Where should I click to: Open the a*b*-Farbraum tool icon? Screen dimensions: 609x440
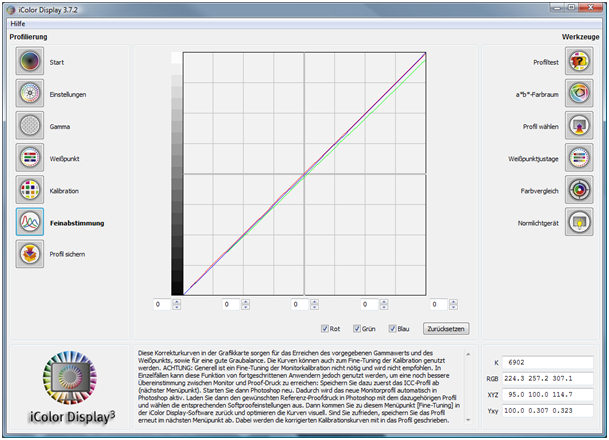tap(578, 94)
